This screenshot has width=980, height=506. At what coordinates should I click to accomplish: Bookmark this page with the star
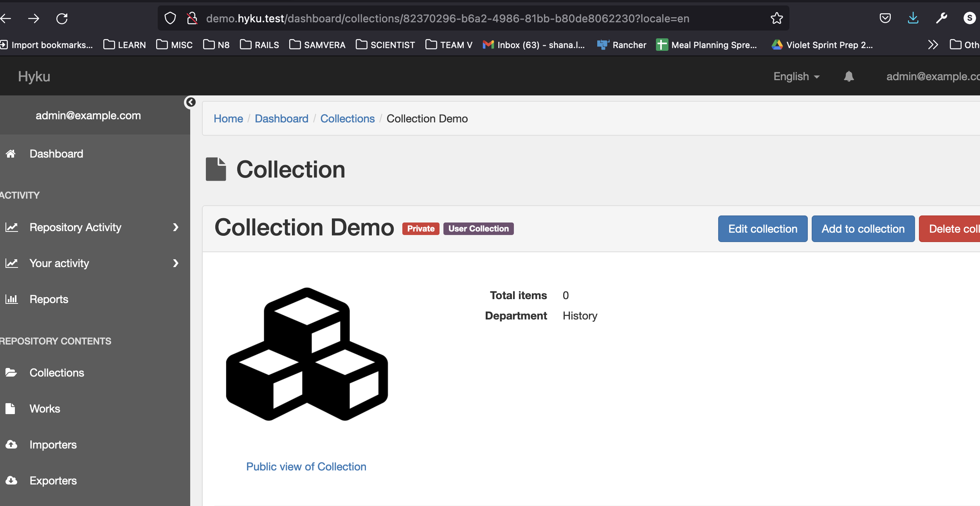click(776, 18)
